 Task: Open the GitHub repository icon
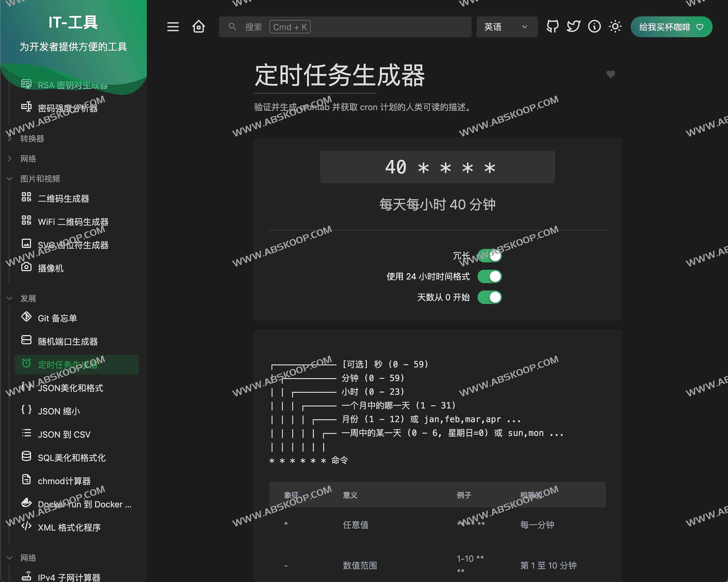553,26
